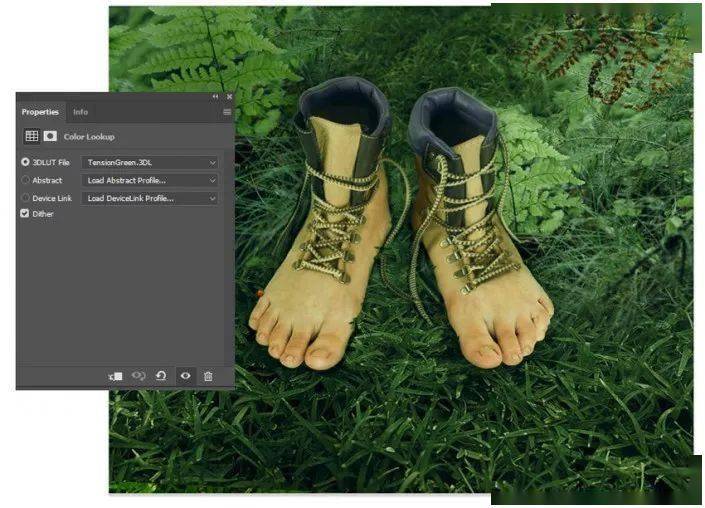Switch to the Info tab
The height and width of the screenshot is (508, 705).
click(80, 112)
